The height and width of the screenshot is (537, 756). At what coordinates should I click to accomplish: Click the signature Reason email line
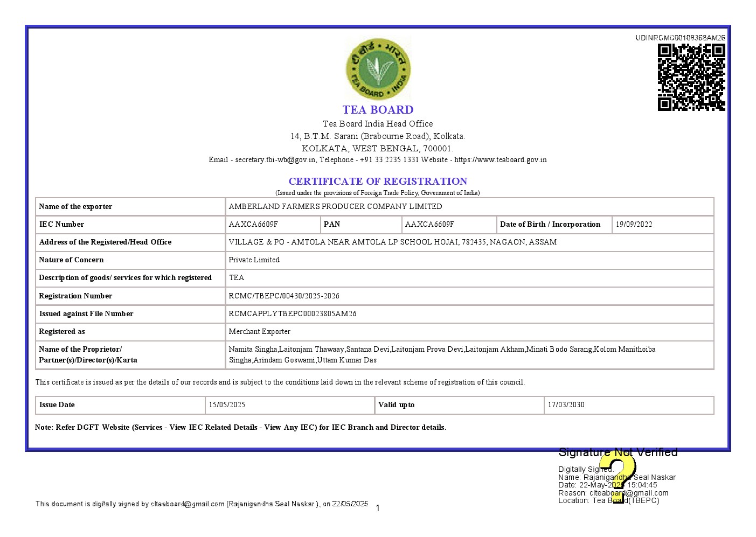point(613,493)
